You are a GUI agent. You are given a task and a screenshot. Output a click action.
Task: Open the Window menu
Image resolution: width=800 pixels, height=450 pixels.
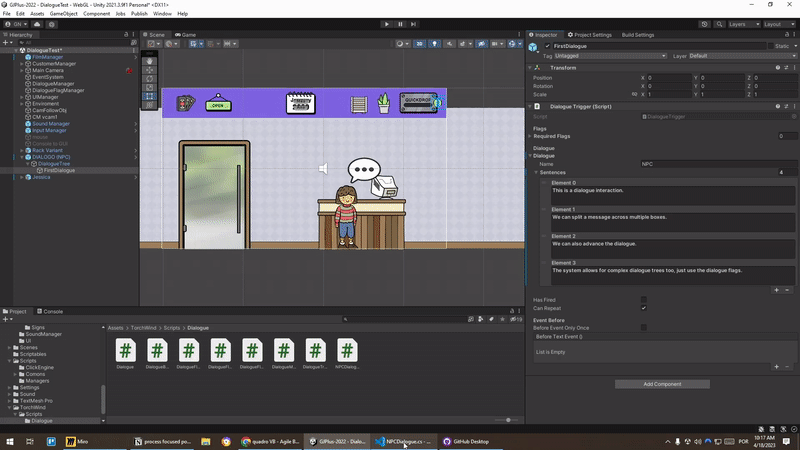click(162, 14)
